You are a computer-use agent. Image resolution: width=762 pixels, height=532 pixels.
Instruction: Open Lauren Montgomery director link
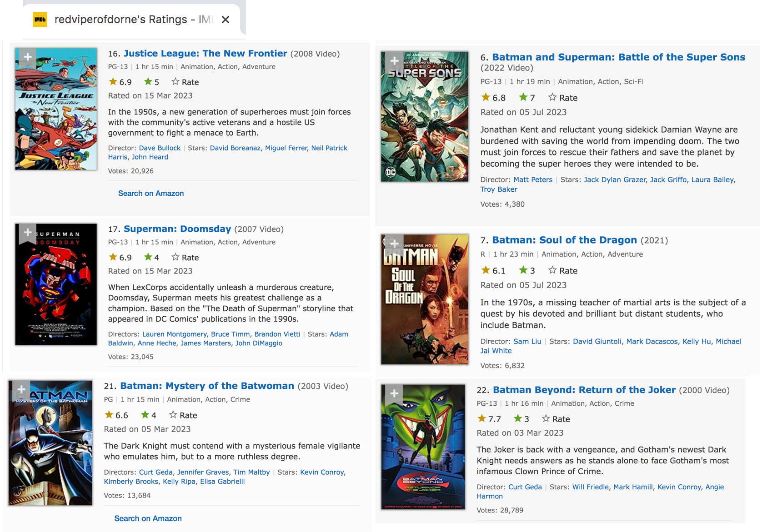tap(174, 334)
